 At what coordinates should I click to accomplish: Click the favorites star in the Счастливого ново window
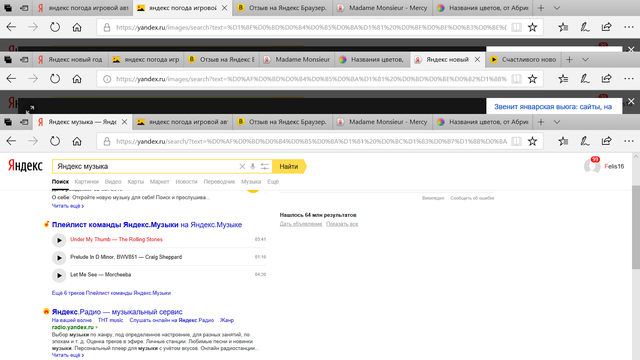point(532,79)
